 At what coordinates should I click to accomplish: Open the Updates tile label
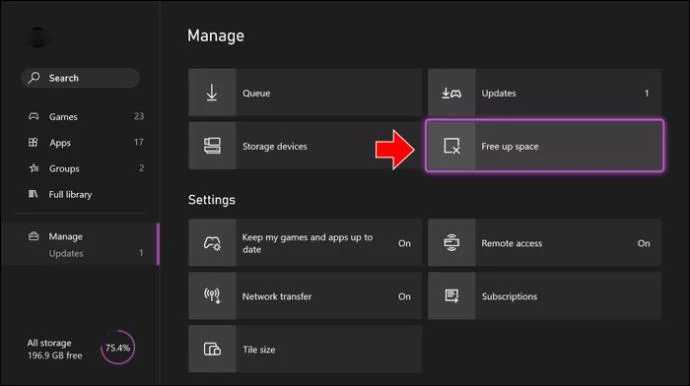point(499,93)
